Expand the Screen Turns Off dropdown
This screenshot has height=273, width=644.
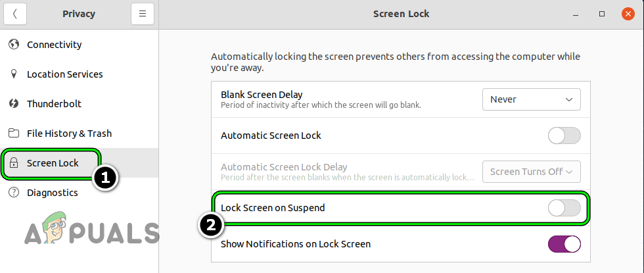[x=531, y=172]
